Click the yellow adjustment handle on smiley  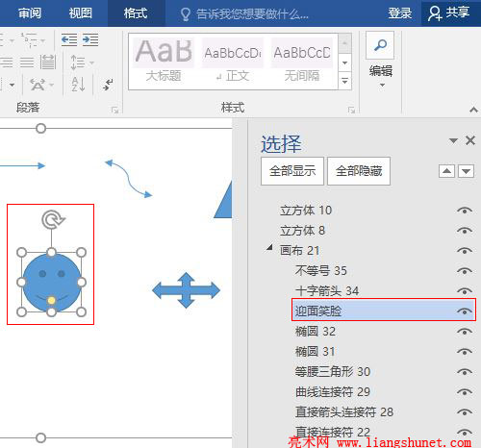[51, 300]
